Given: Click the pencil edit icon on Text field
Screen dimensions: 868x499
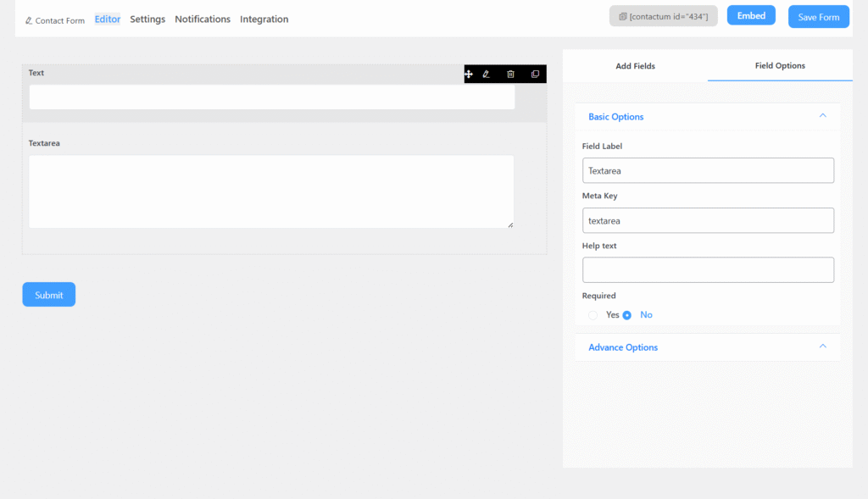Looking at the screenshot, I should point(487,75).
